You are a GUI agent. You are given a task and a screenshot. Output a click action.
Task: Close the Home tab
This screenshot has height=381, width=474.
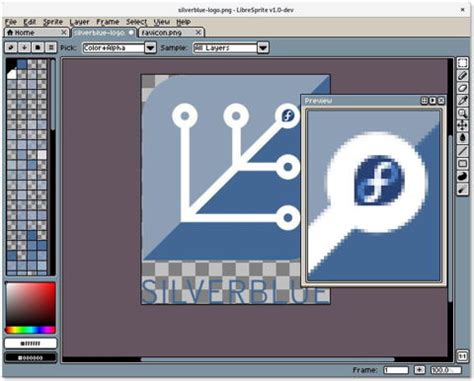tap(64, 32)
